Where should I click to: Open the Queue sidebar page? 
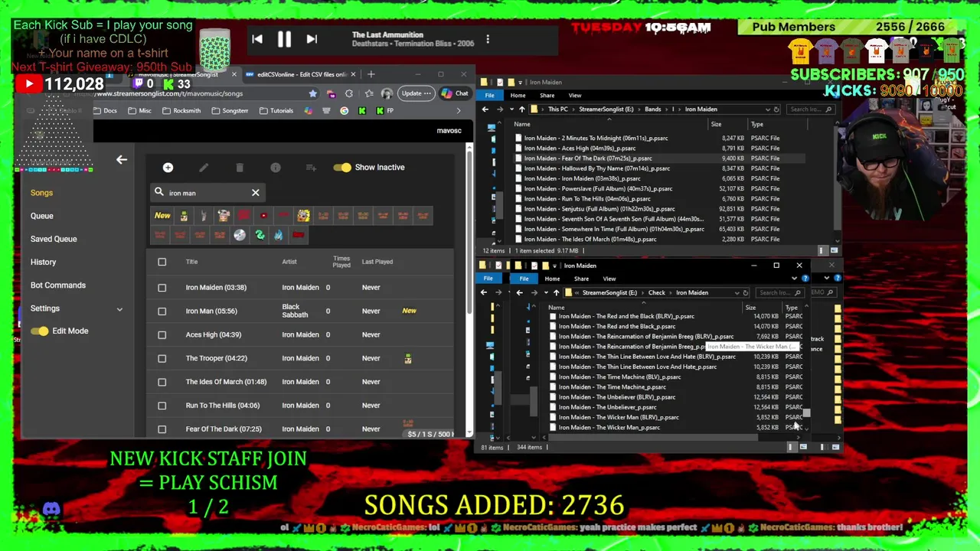click(x=42, y=216)
